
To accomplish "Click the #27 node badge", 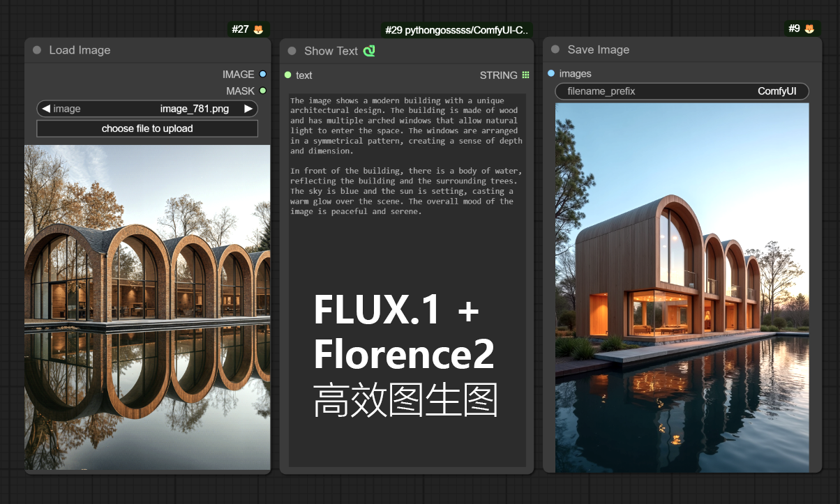I will (x=248, y=29).
